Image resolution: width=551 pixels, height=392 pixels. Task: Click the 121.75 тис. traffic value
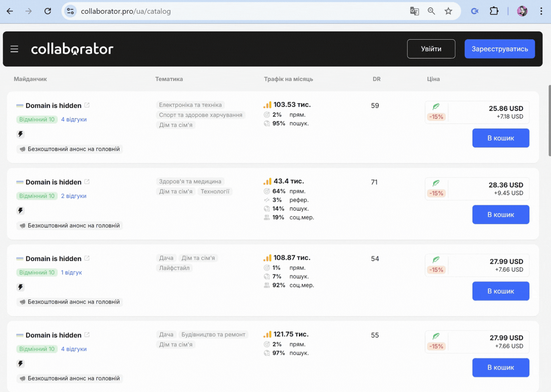click(291, 334)
